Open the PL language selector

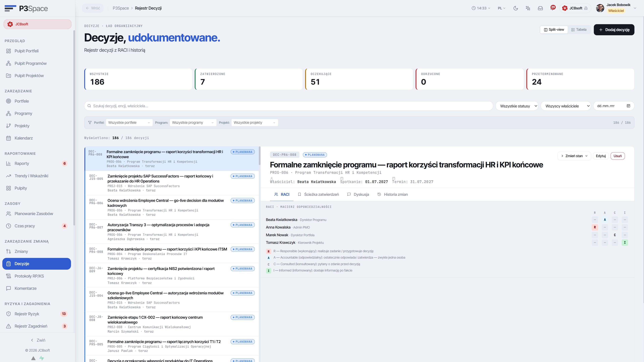[x=502, y=8]
